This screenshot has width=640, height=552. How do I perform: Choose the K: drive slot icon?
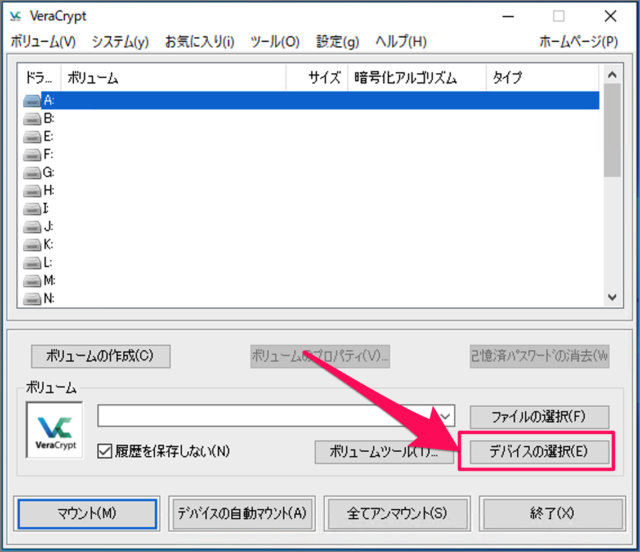point(33,244)
